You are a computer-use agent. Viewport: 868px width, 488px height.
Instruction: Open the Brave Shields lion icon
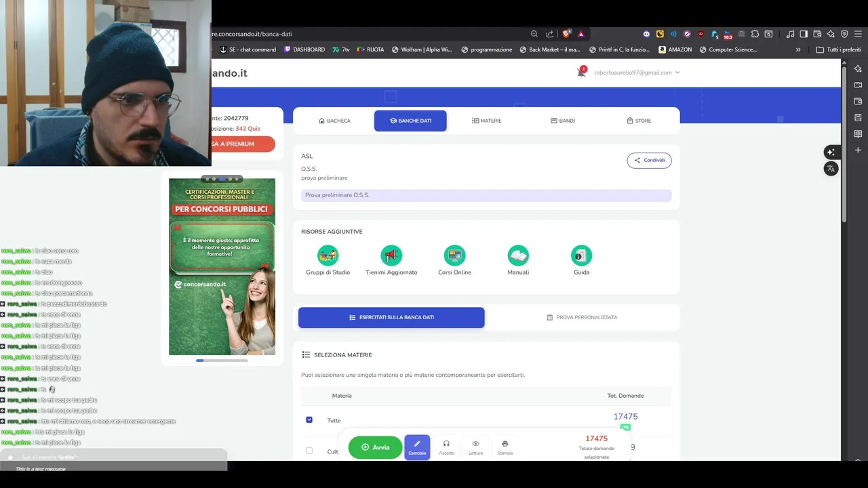pyautogui.click(x=566, y=34)
